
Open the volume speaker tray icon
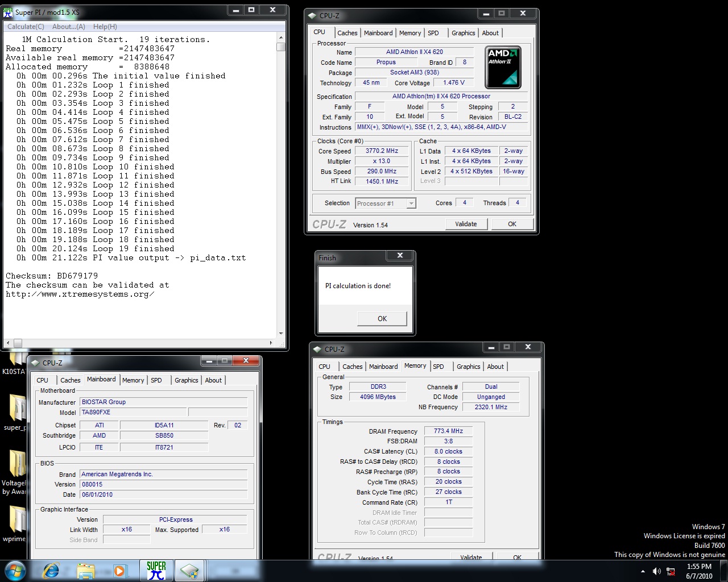[x=657, y=571]
